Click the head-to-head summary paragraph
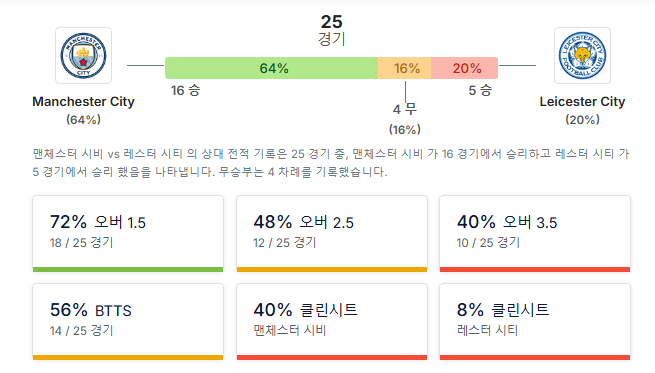 331,162
